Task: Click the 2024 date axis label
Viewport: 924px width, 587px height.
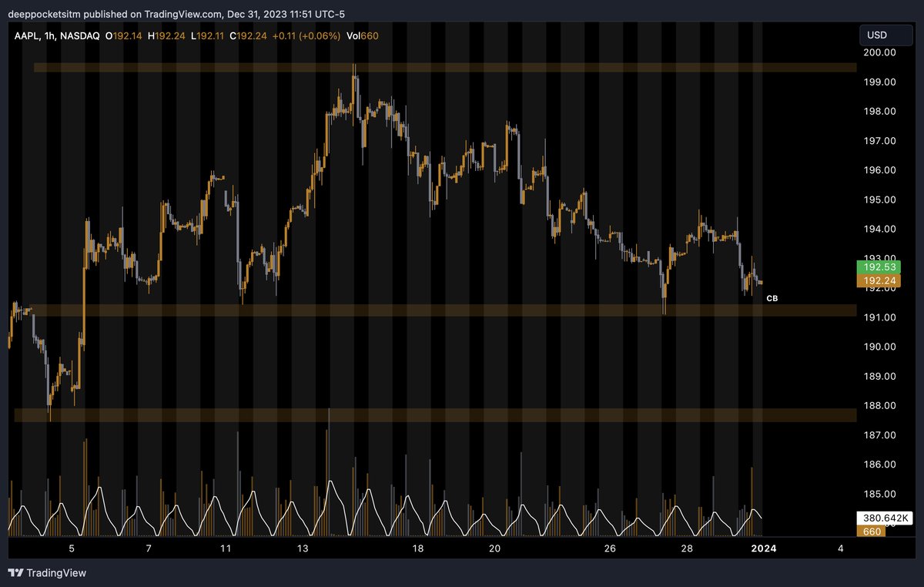Action: point(763,548)
